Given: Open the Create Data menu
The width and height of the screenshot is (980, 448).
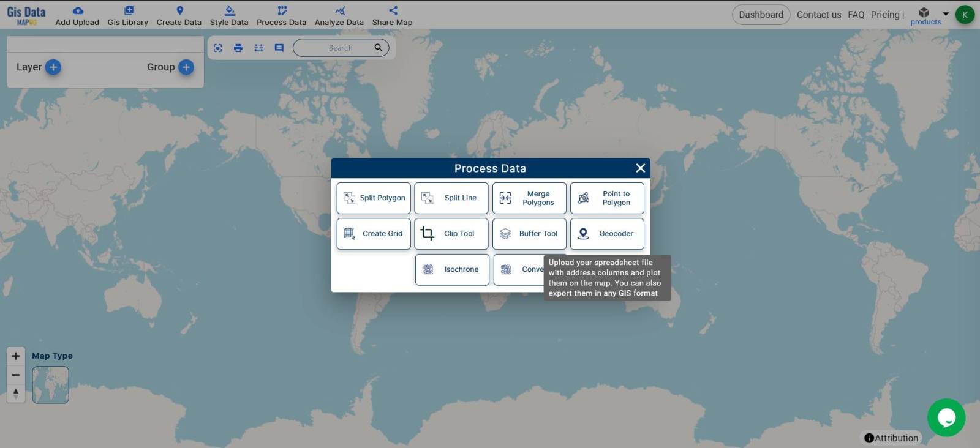Looking at the screenshot, I should [179, 16].
